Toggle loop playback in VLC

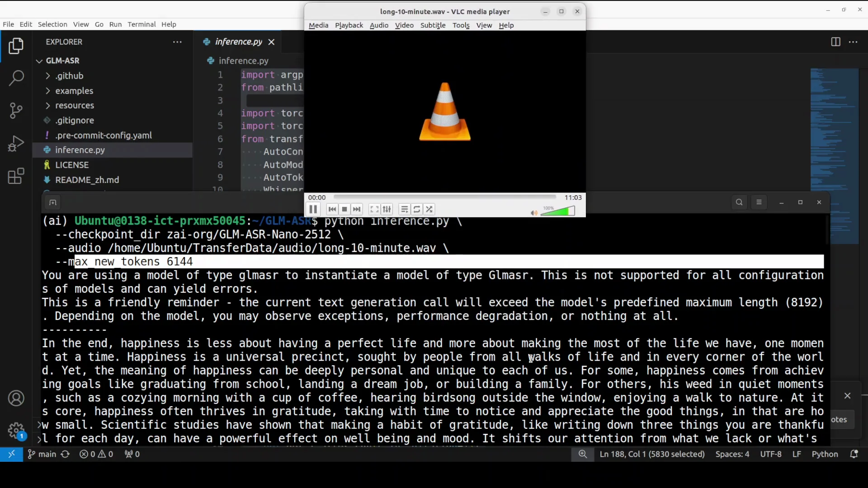[417, 209]
